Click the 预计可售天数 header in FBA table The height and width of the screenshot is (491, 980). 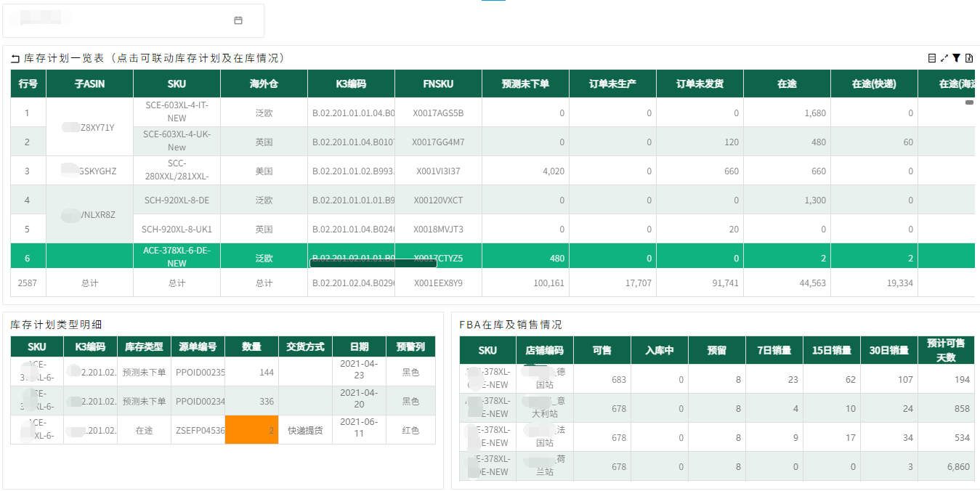(946, 351)
